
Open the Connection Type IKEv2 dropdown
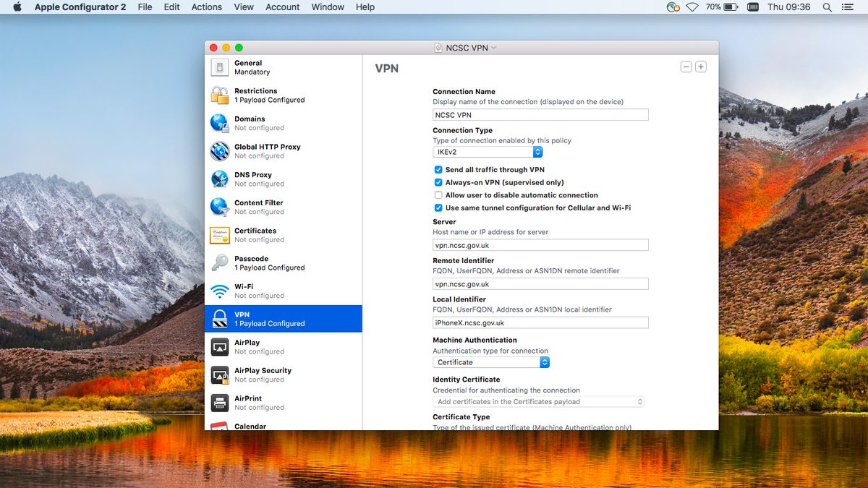[488, 152]
